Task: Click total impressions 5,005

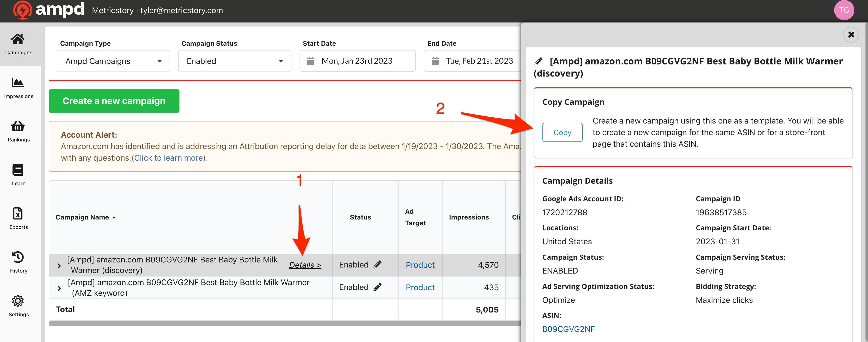Action: (487, 310)
